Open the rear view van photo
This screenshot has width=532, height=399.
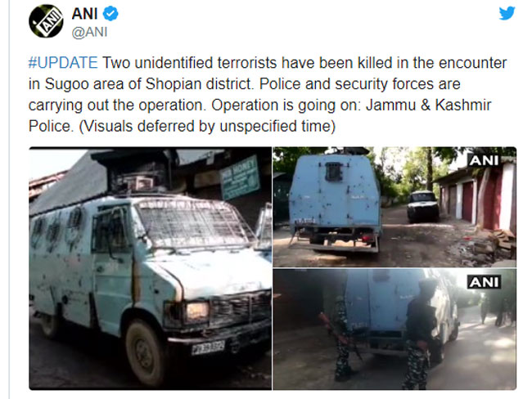click(x=394, y=207)
